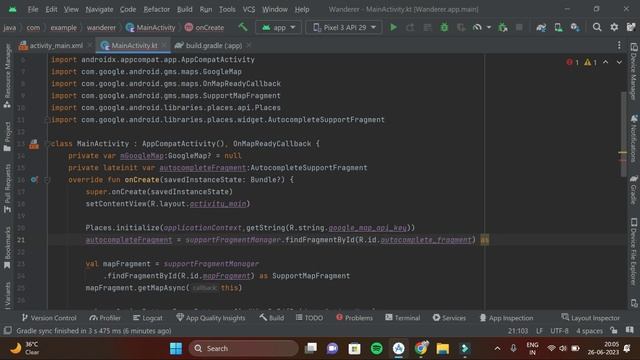Open the Build menu
This screenshot has width=640, height=360.
[x=184, y=9]
